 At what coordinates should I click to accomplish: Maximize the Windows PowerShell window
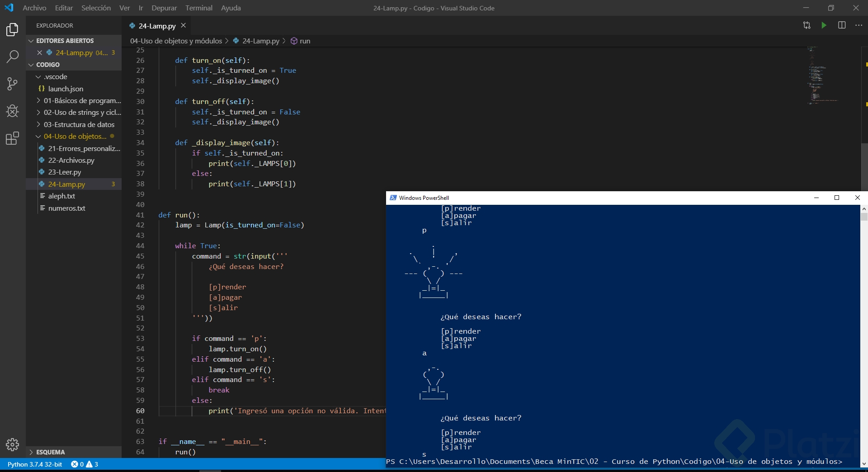tap(837, 198)
